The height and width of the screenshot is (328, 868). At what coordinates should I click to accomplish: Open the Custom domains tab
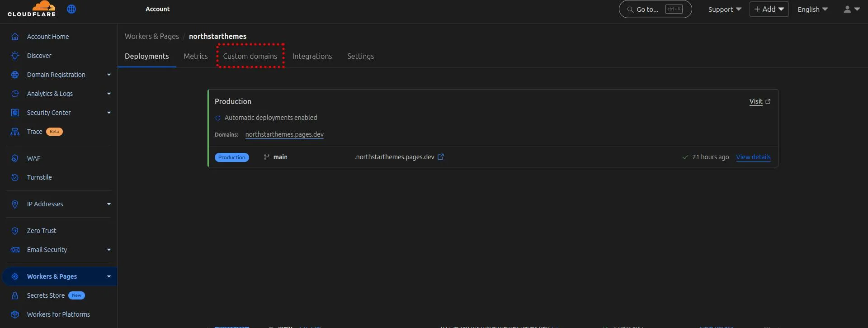click(x=250, y=56)
